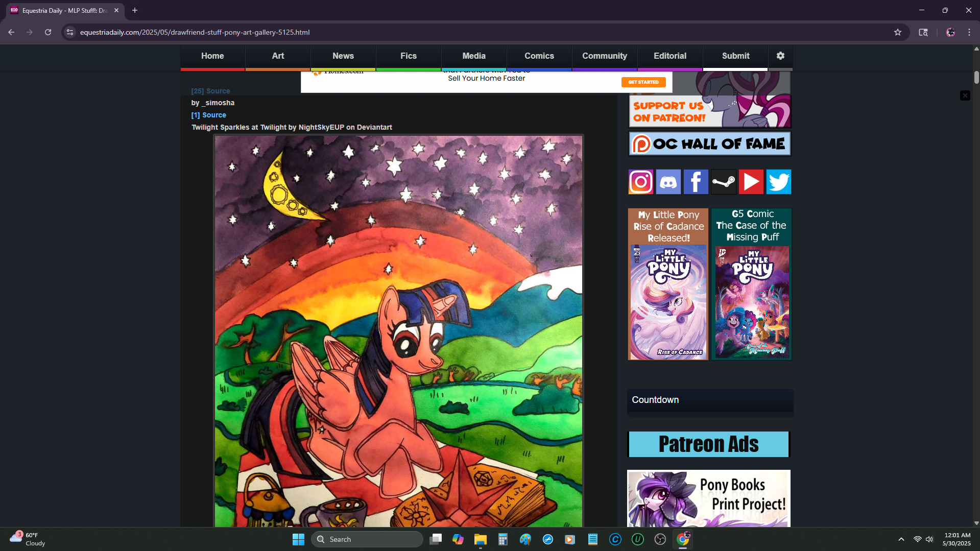The height and width of the screenshot is (551, 980).
Task: Open Calculator from taskbar
Action: [x=503, y=539]
